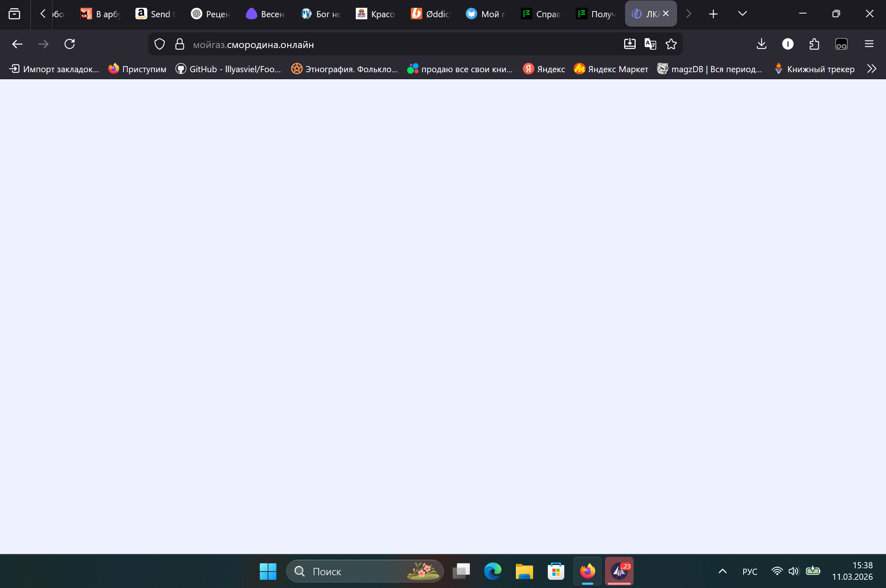Switch to the Send to Kindle tab

(156, 14)
